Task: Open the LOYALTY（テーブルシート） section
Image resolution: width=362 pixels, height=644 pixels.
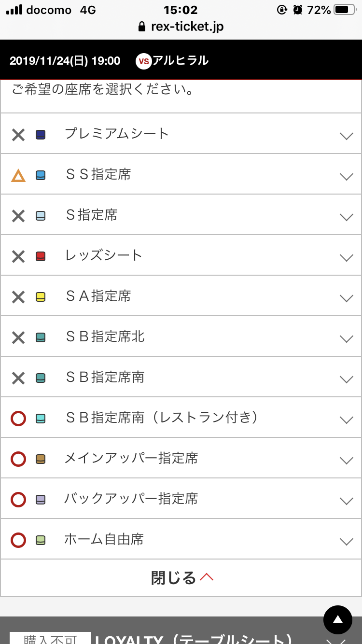Action: click(x=193, y=637)
